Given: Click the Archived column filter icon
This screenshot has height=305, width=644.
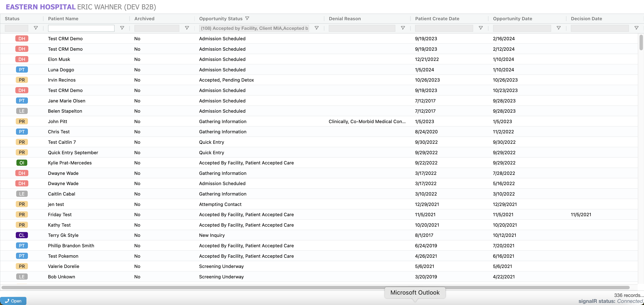Looking at the screenshot, I should point(187,28).
